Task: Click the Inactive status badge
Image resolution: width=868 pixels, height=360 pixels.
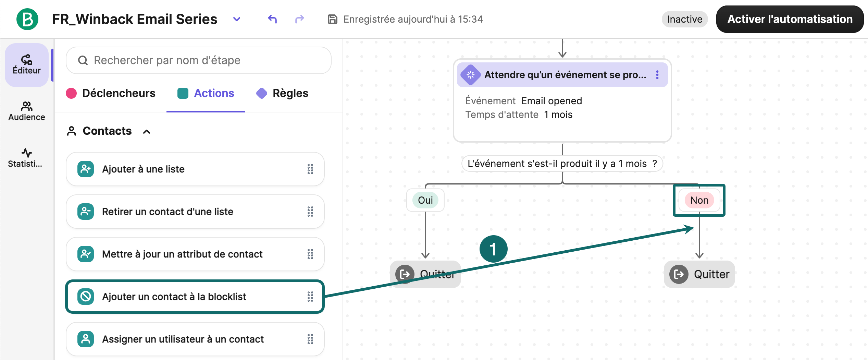Action: point(684,19)
